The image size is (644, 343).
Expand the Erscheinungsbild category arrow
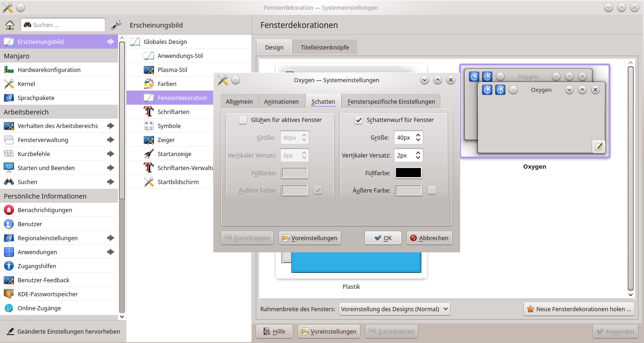click(x=111, y=42)
